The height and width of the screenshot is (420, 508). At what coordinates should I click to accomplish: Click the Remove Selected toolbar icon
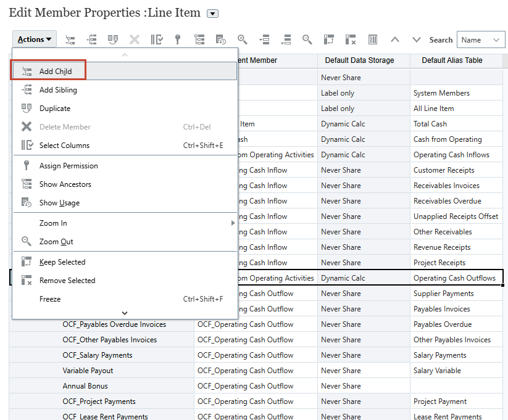click(x=351, y=40)
